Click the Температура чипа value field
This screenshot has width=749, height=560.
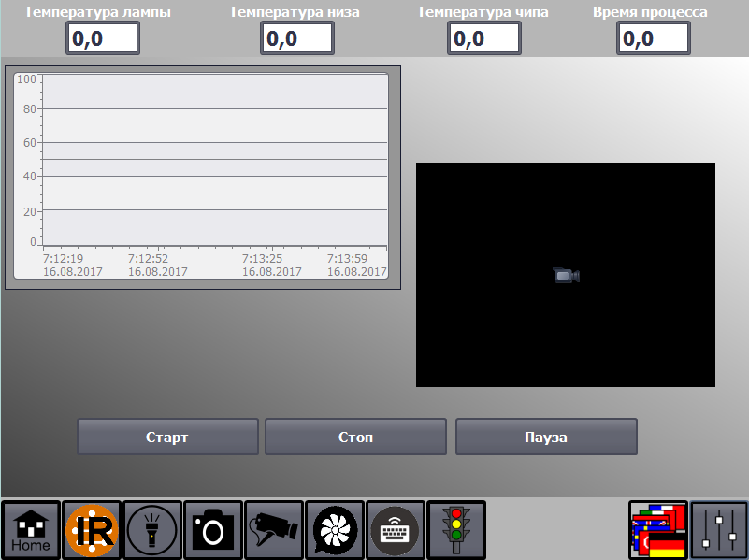(x=483, y=38)
